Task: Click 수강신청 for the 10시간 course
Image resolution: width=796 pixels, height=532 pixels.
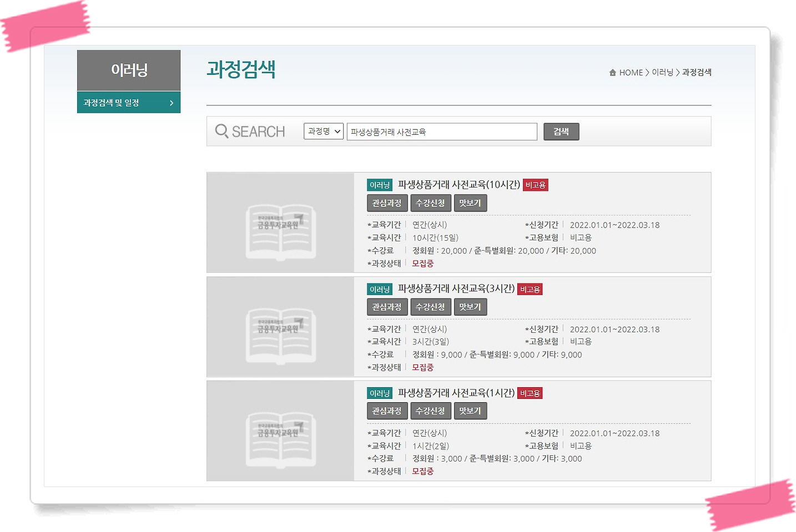Action: point(430,203)
